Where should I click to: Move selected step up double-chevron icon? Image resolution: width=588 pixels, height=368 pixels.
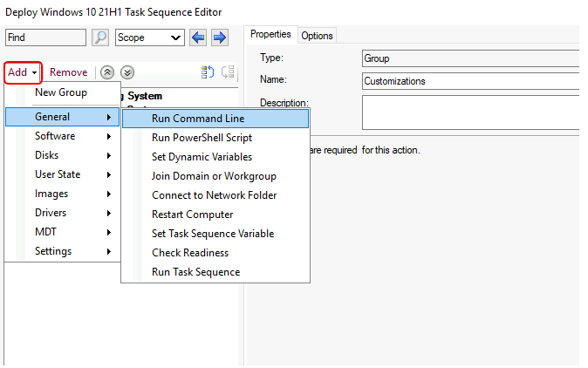click(107, 72)
